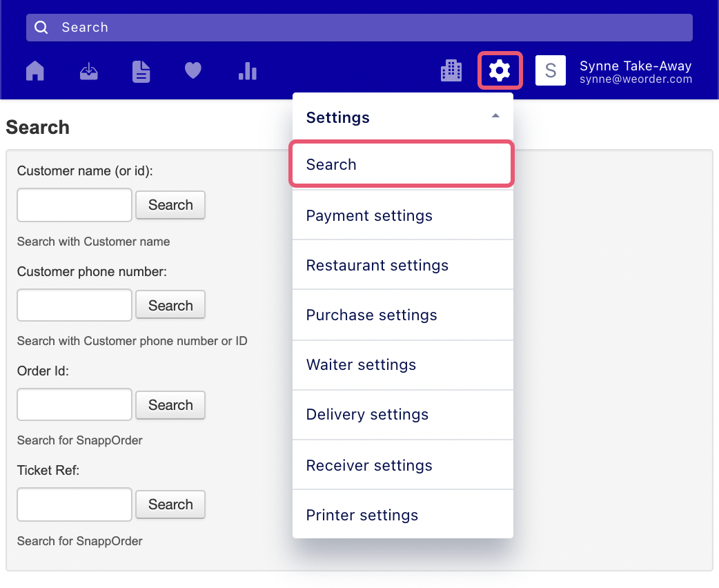Viewport: 719px width, 588px height.
Task: Click Search button for Customer name
Action: pos(170,205)
